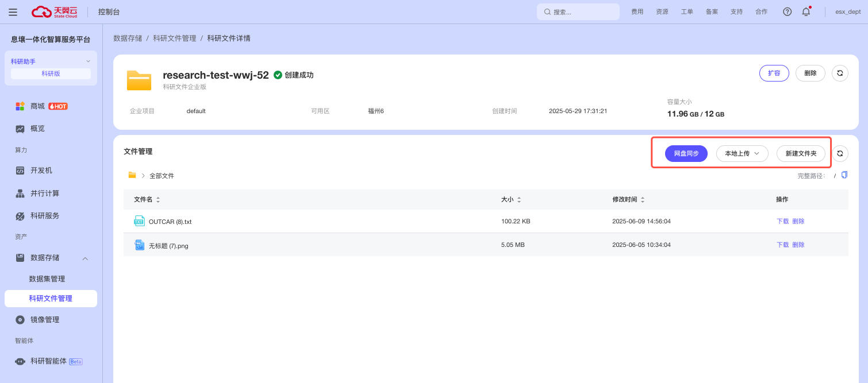868x383 pixels.
Task: Open the help question mark icon
Action: tap(788, 11)
